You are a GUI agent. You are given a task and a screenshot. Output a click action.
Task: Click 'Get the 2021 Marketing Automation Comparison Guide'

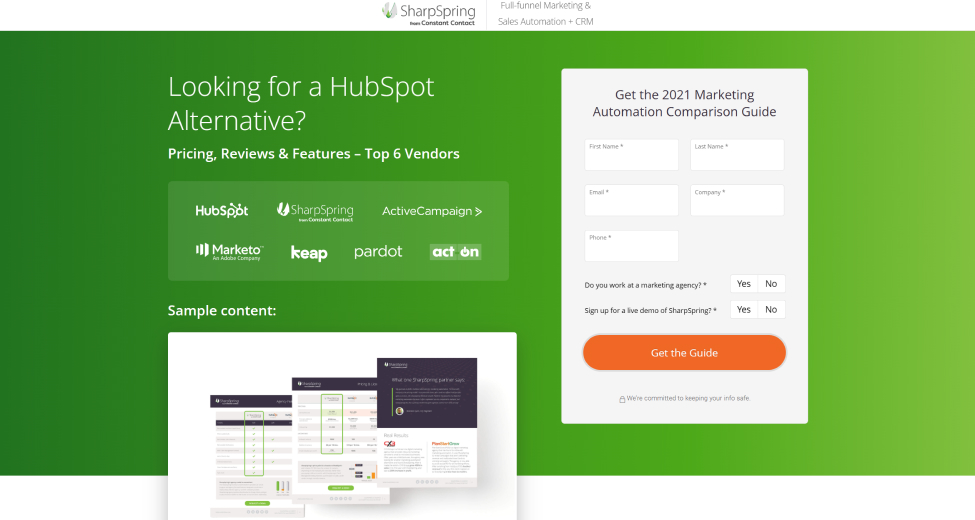(x=684, y=103)
